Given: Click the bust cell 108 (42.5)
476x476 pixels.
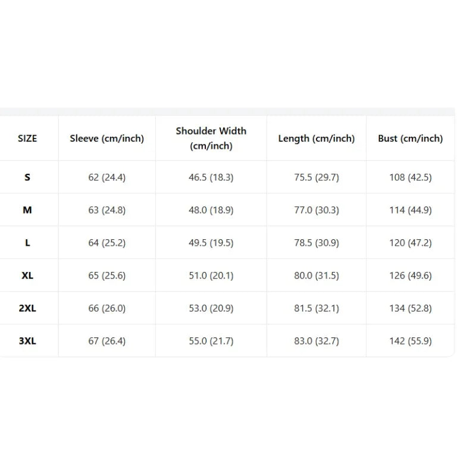Looking at the screenshot, I should pyautogui.click(x=411, y=177).
